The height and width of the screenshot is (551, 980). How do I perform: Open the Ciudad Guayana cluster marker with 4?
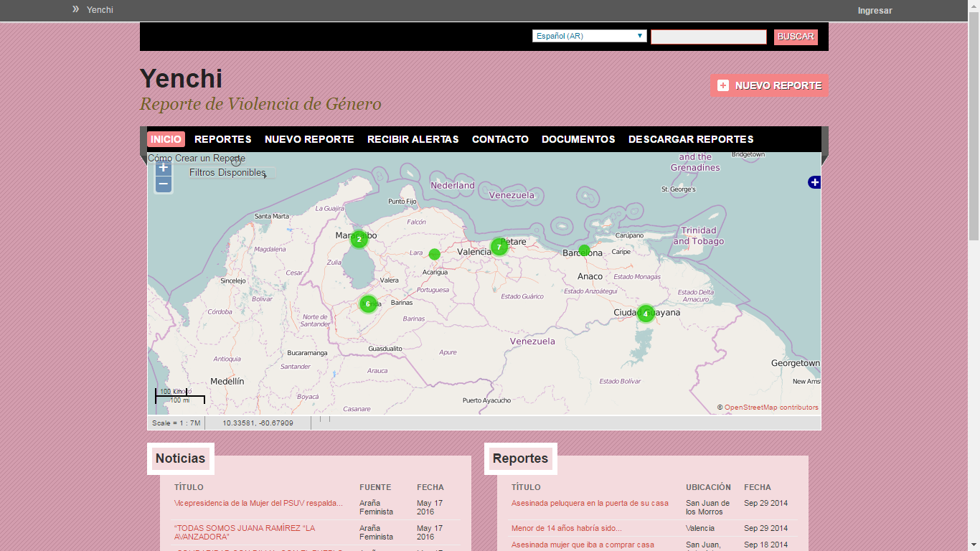pyautogui.click(x=646, y=314)
